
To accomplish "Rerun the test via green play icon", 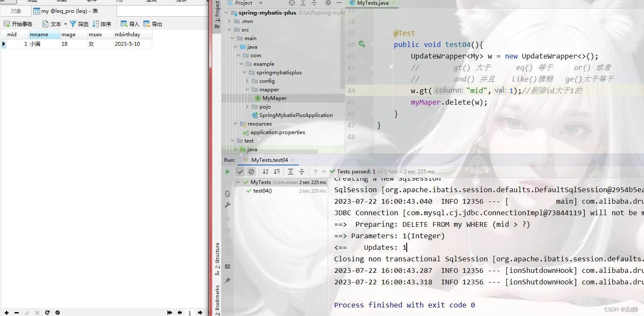I will click(x=228, y=171).
